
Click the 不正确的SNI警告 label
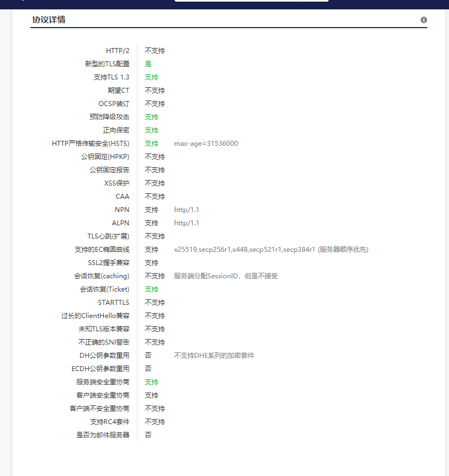coord(104,342)
